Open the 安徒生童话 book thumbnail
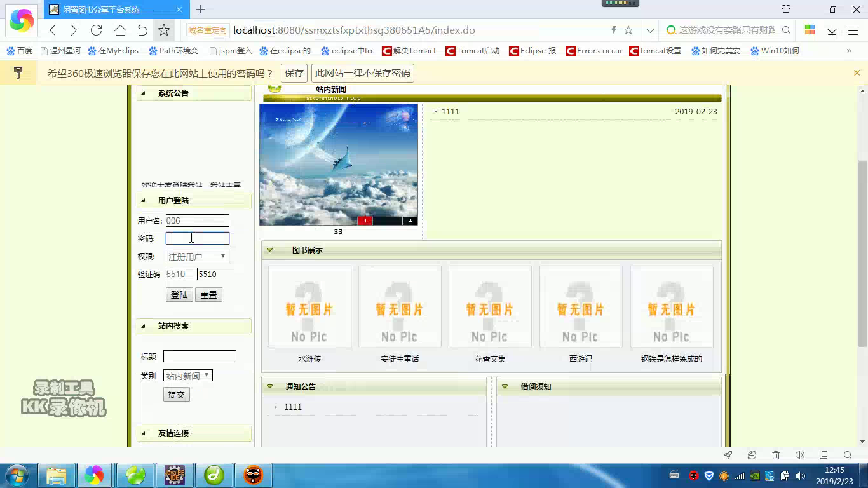The image size is (868, 488). click(400, 307)
